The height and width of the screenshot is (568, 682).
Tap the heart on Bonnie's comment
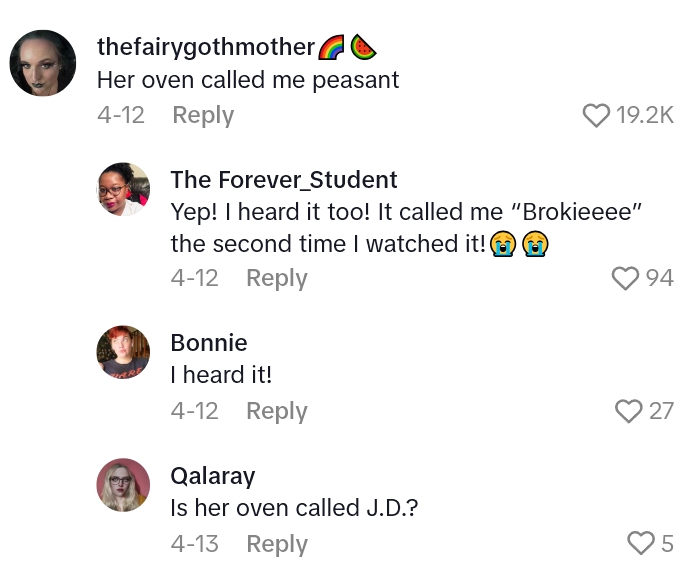pos(629,411)
